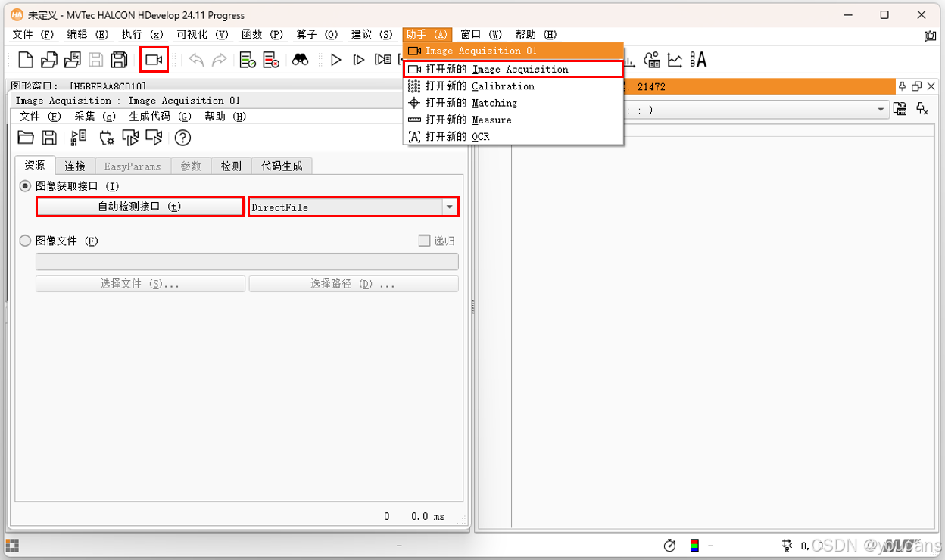Open the 可视化 (V) main menu
945x560 pixels.
click(x=202, y=34)
